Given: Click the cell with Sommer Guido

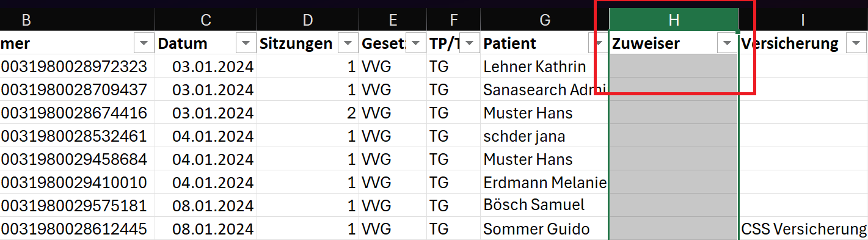Looking at the screenshot, I should point(545,229).
